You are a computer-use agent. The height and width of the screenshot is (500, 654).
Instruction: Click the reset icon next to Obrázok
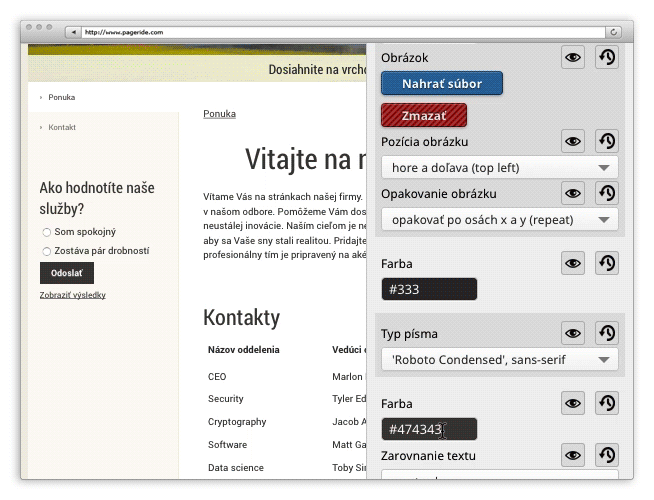(606, 58)
